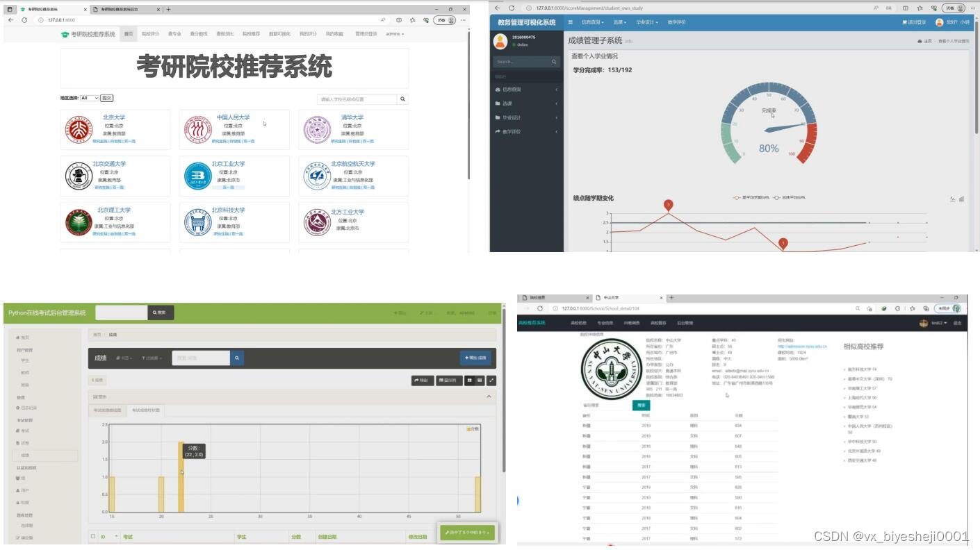
Task: Click the highlighted bar at 22
Action: click(181, 476)
